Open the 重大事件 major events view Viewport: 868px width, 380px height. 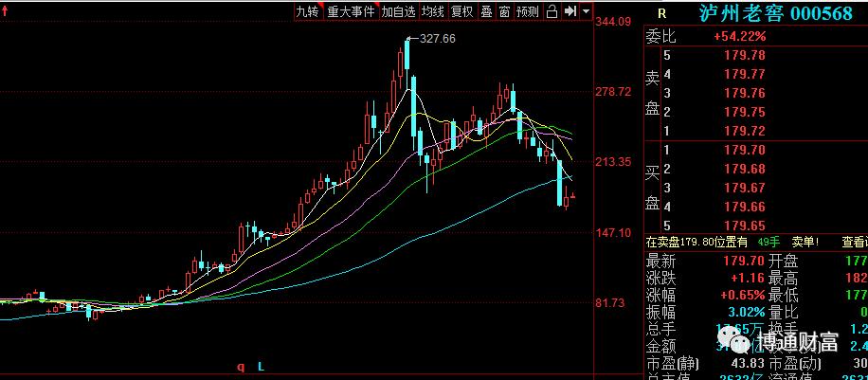[x=351, y=11]
